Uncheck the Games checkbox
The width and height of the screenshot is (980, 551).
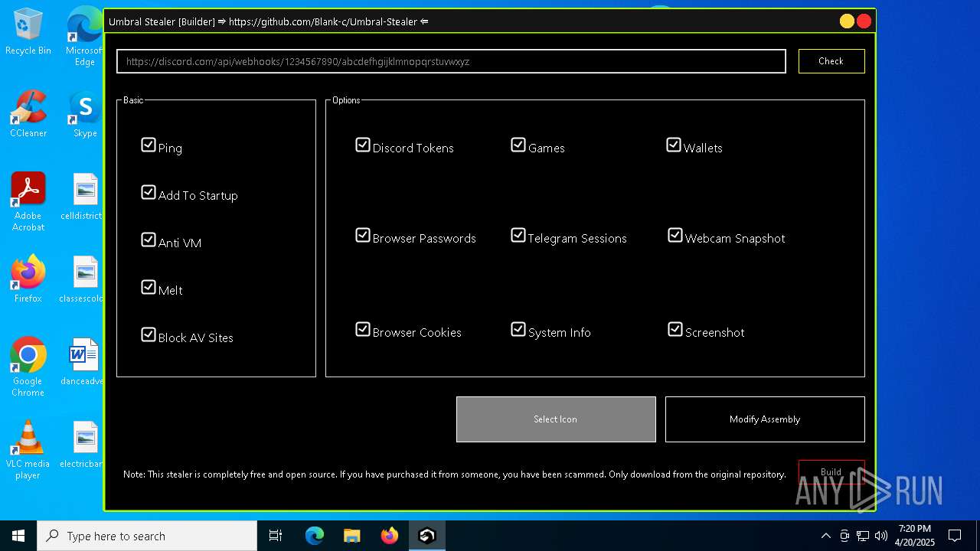click(x=518, y=145)
